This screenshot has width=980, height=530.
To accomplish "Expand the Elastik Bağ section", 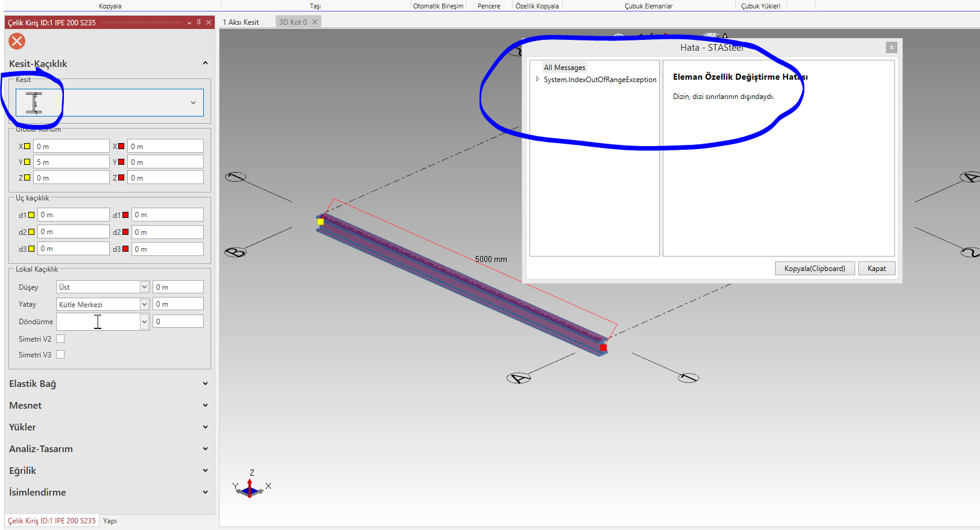I will click(109, 383).
